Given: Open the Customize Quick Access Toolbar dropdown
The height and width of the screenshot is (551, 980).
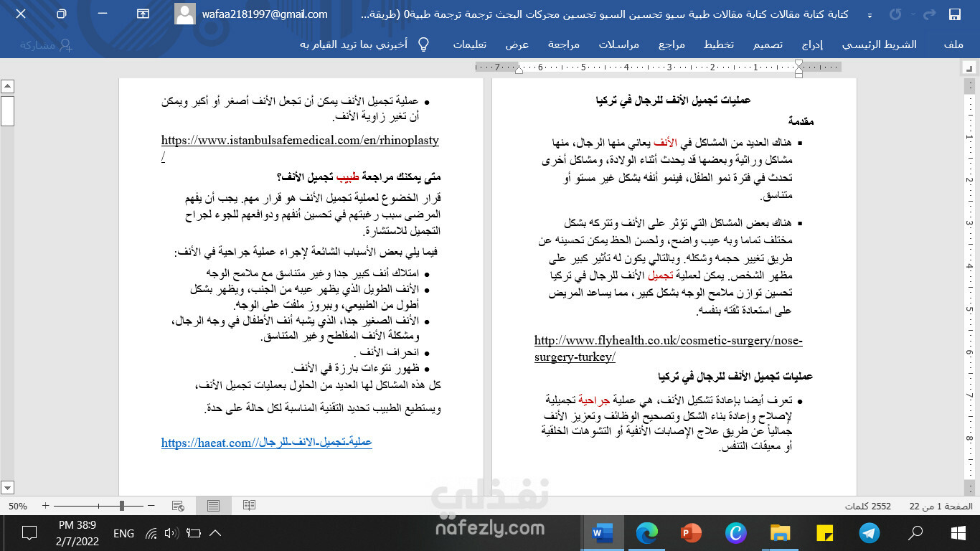Looking at the screenshot, I should [x=870, y=15].
